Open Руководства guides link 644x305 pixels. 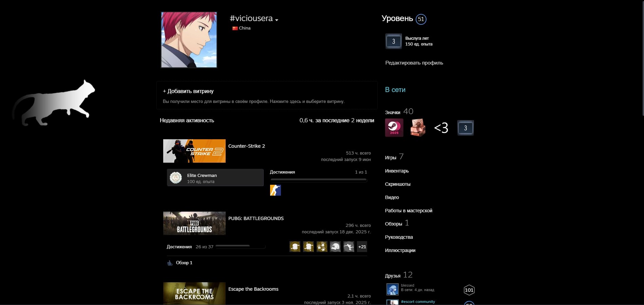[x=399, y=237]
